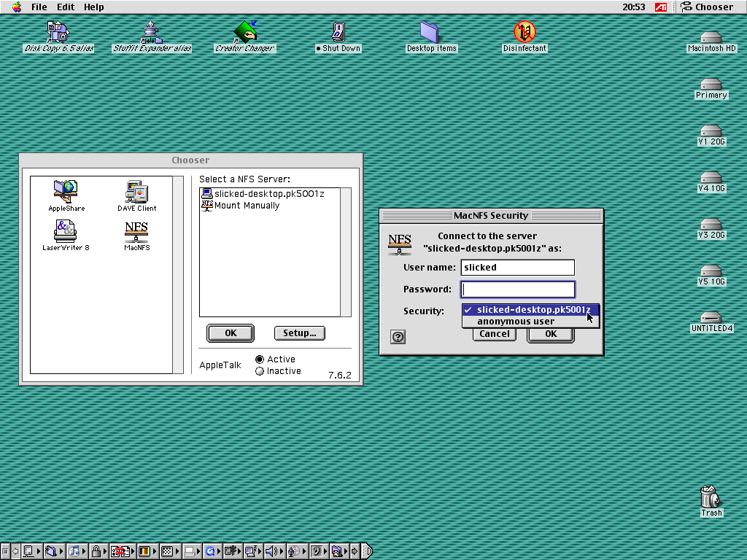
Task: Open the Edit menu
Action: point(66,7)
